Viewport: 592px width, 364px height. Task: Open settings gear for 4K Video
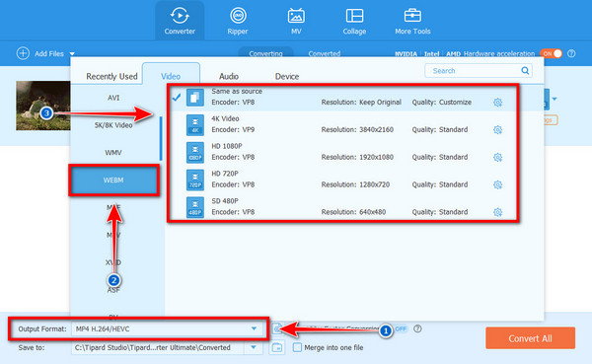click(497, 130)
